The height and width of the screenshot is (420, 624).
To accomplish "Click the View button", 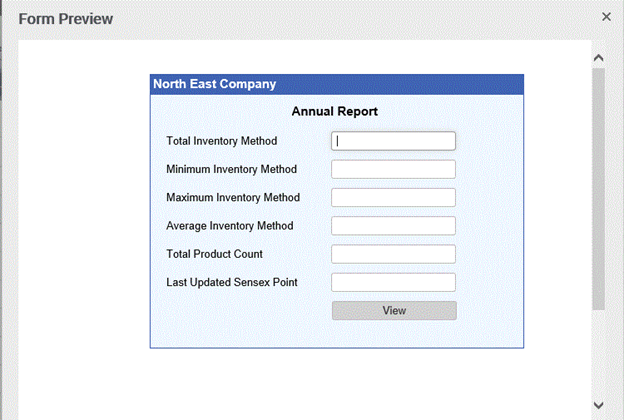I will coord(394,311).
